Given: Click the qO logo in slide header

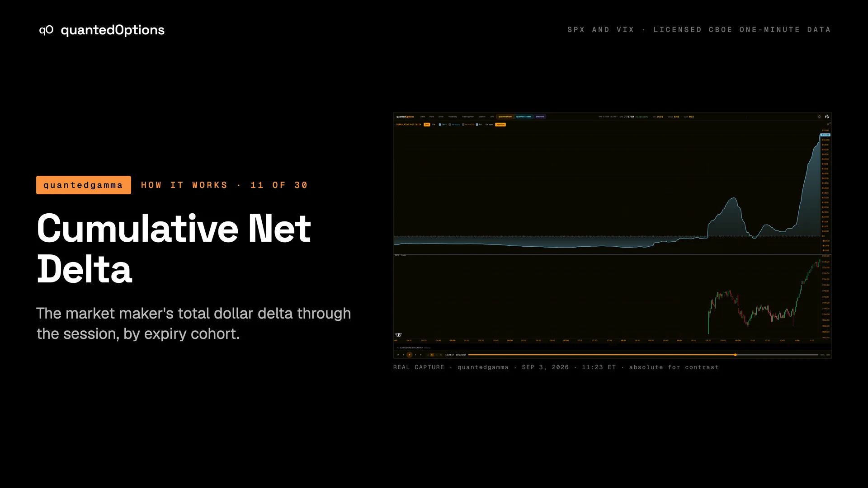Looking at the screenshot, I should [x=46, y=30].
